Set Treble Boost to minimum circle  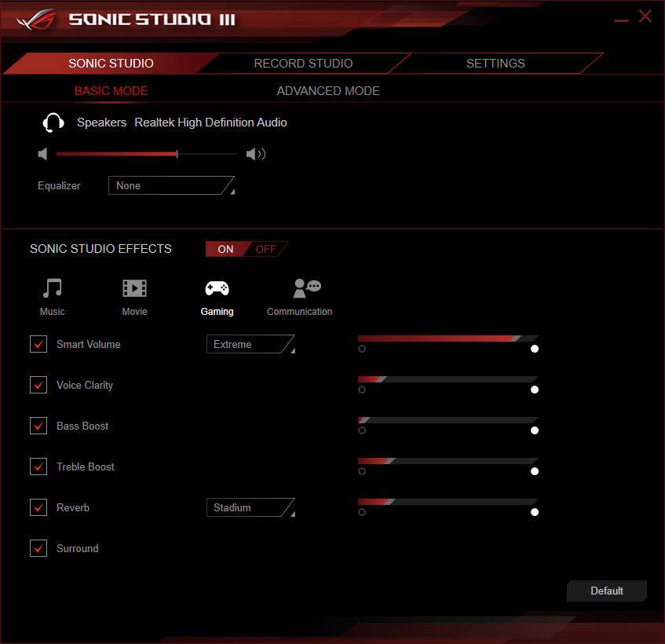pos(362,471)
